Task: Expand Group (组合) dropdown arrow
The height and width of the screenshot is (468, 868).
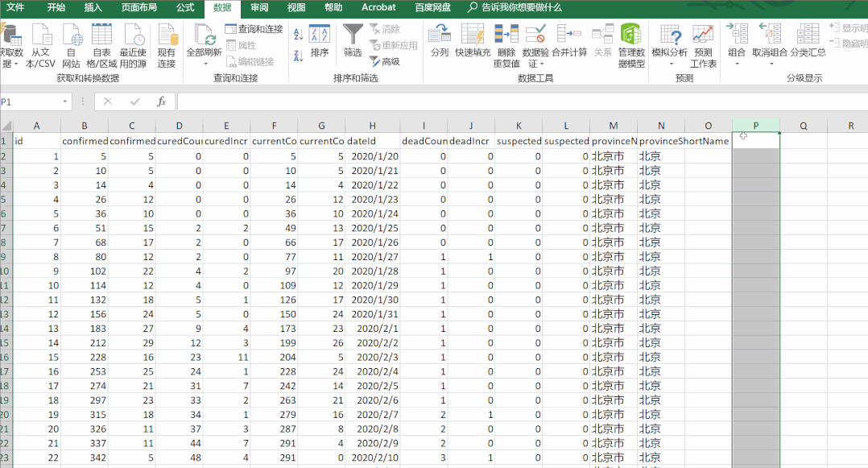Action: pyautogui.click(x=737, y=64)
